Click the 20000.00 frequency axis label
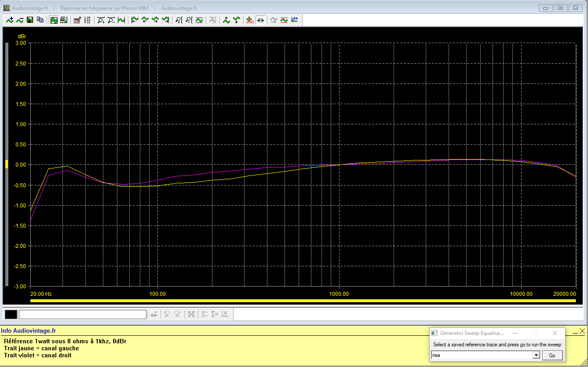This screenshot has width=588, height=367. tap(565, 294)
